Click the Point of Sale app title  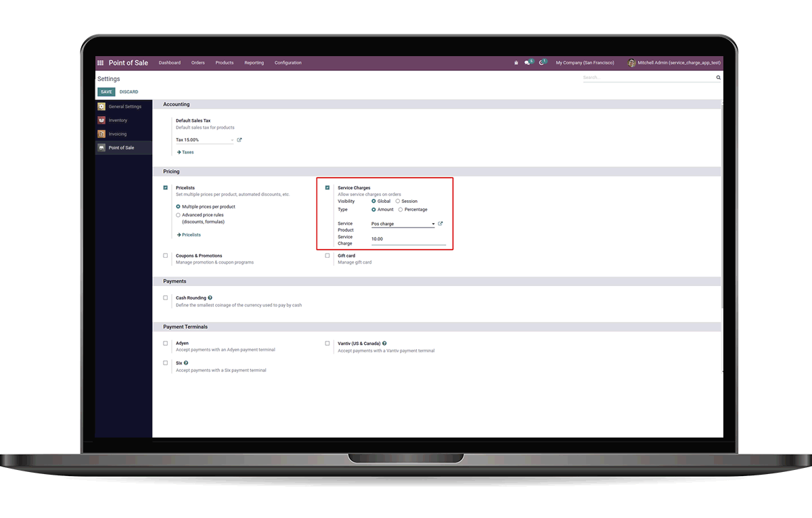pos(129,63)
